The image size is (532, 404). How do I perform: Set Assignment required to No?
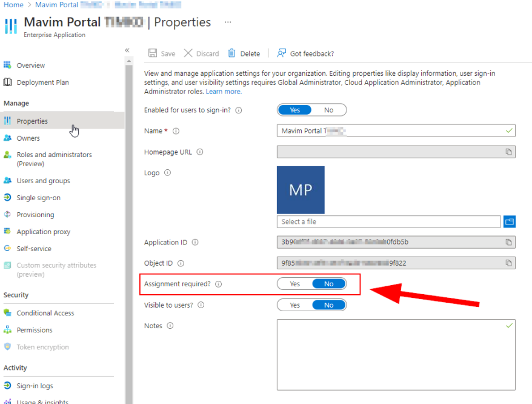(328, 284)
